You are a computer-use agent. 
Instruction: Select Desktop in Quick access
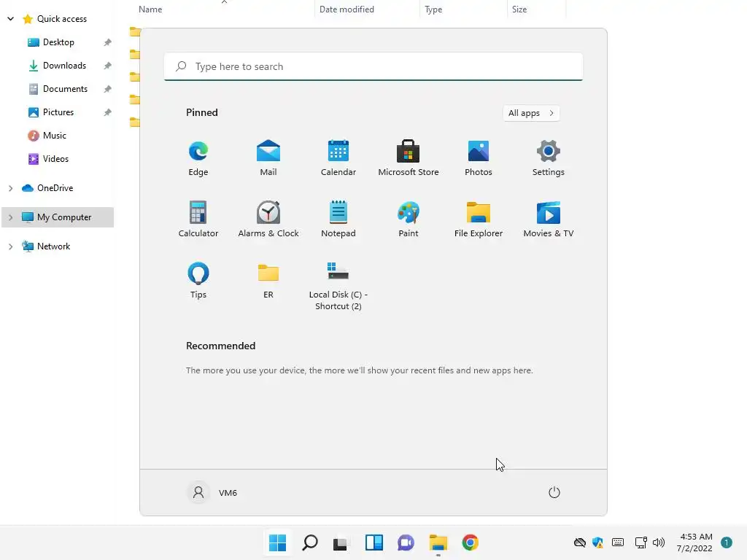58,42
